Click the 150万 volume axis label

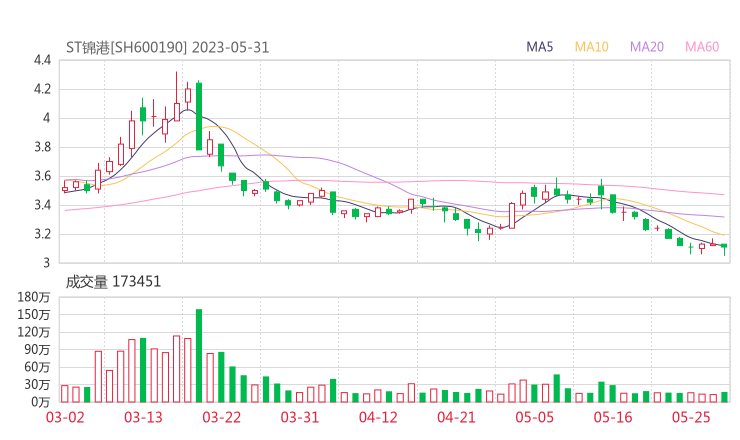(34, 314)
